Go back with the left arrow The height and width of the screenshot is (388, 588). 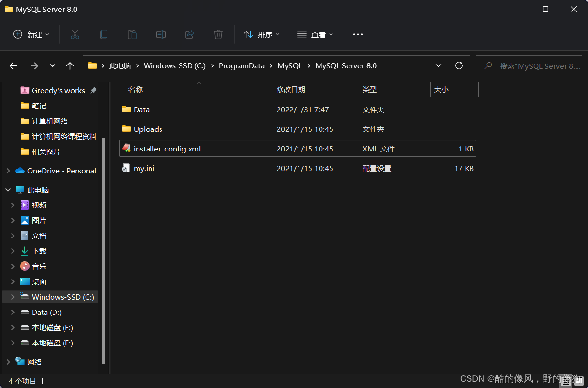(x=13, y=66)
